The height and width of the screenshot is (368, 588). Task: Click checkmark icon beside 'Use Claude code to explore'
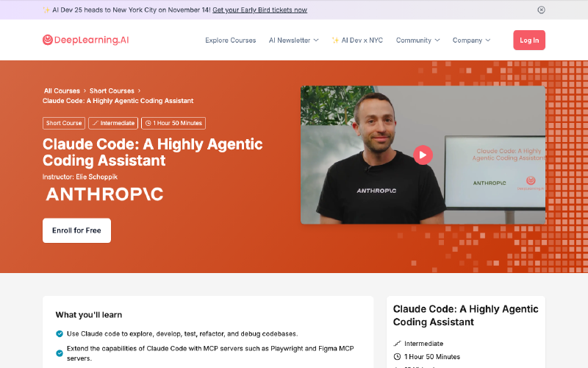point(60,333)
